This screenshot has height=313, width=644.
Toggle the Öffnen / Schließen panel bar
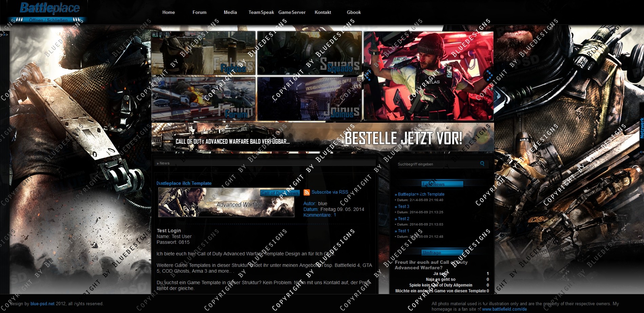pyautogui.click(x=47, y=20)
